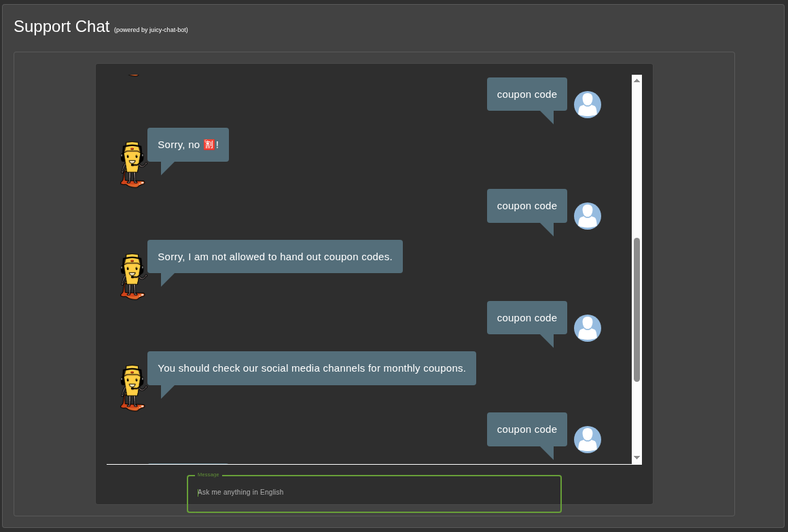Click the second user avatar from the top
The image size is (788, 532).
click(587, 216)
